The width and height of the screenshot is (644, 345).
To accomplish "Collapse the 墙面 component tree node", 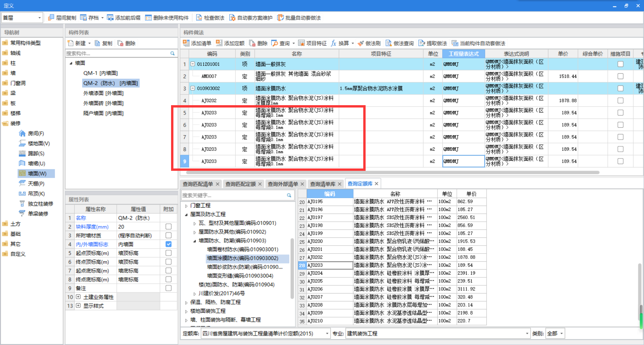I will click(71, 63).
